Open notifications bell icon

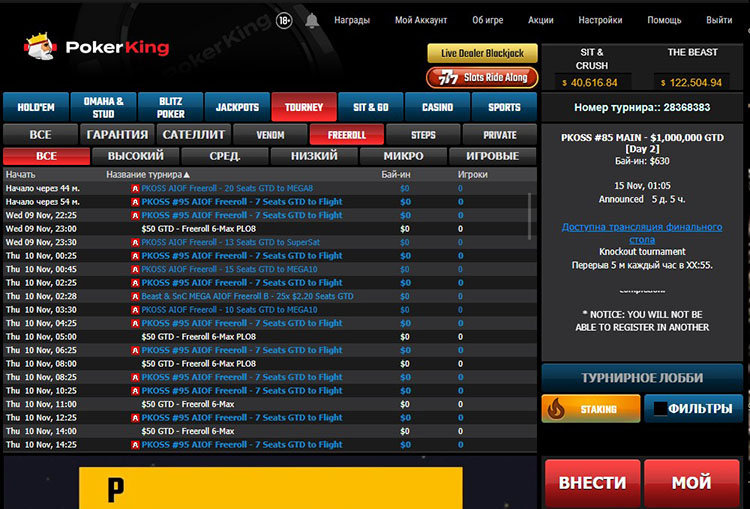coord(312,21)
